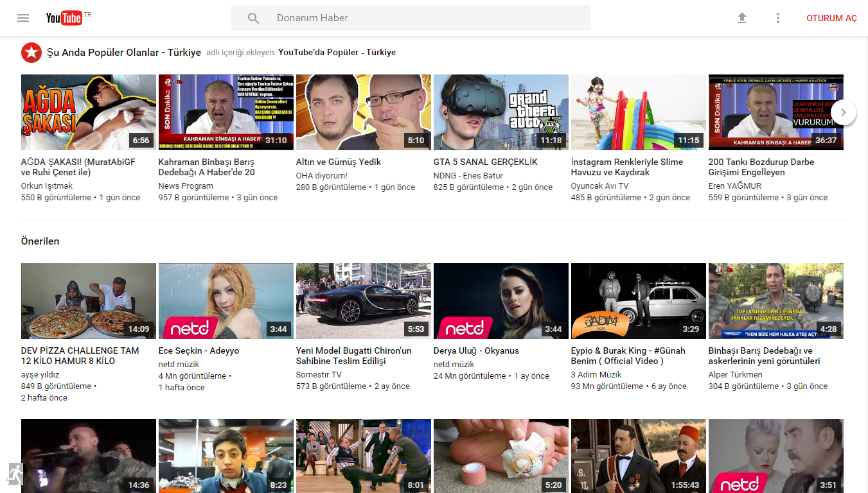
Task: Open the Eren YAĞMUR channel
Action: [735, 186]
